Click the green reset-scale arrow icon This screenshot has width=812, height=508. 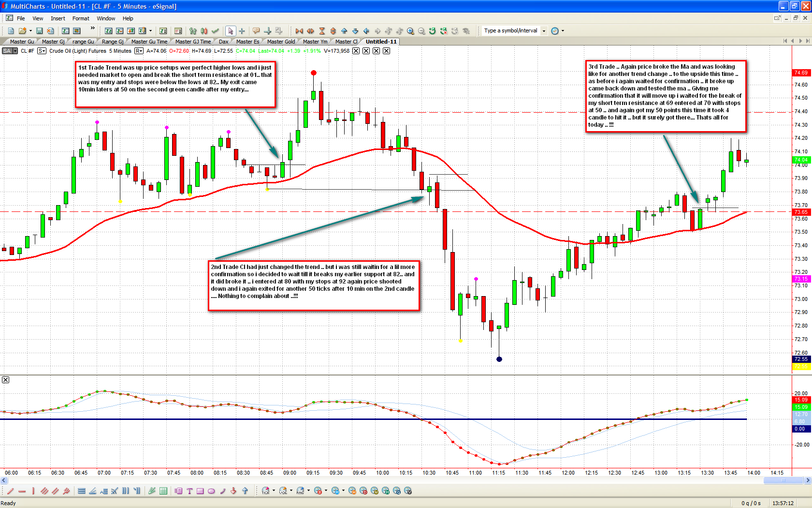(x=433, y=31)
